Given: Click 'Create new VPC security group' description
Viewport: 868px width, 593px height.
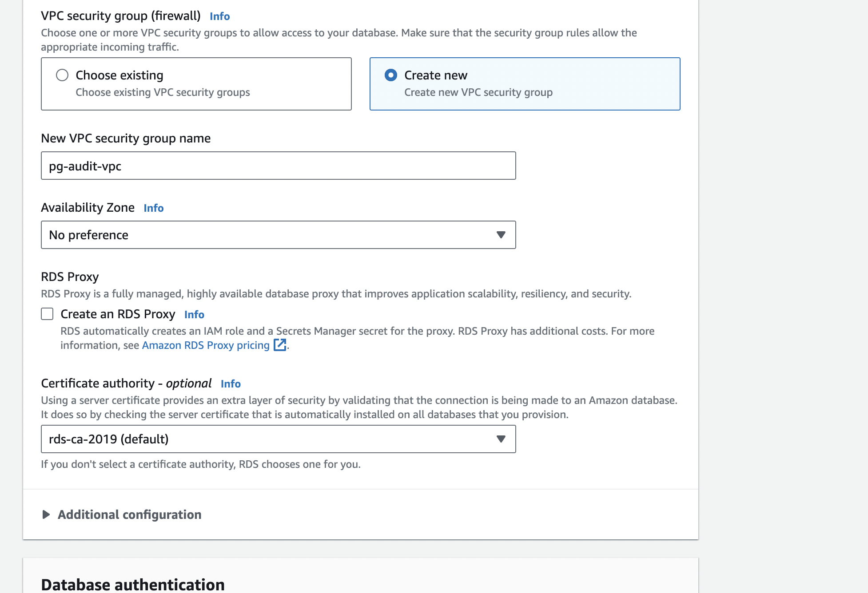Looking at the screenshot, I should [x=478, y=92].
